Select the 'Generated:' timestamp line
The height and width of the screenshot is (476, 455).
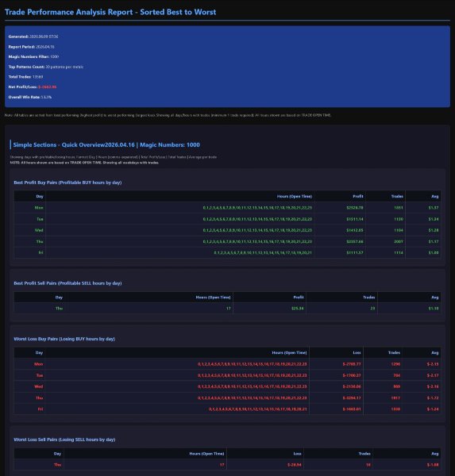click(x=33, y=36)
